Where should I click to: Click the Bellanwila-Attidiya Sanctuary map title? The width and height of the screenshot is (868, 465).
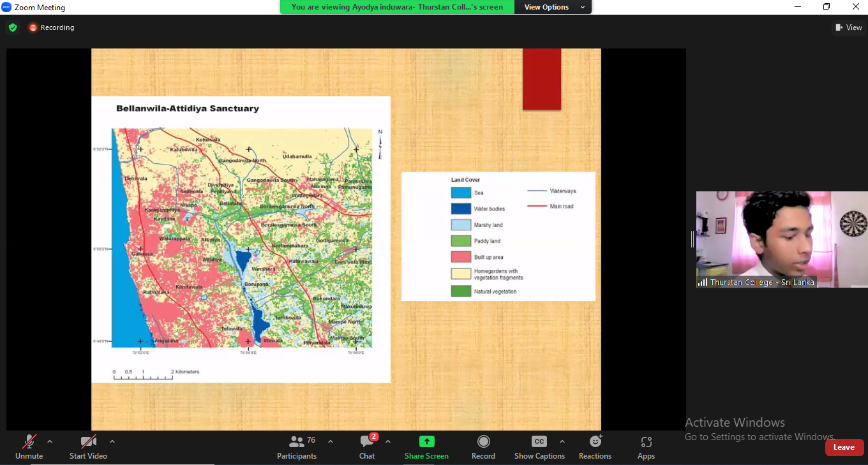coord(188,108)
